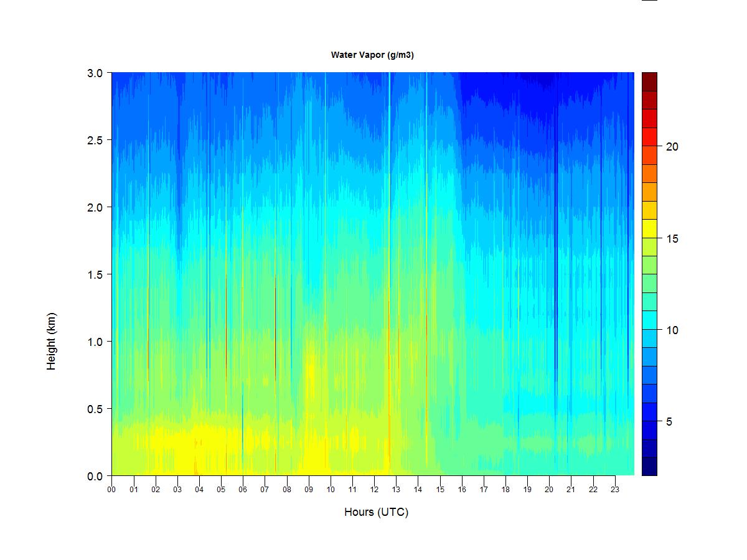Click the "17" hour tick label

click(484, 490)
